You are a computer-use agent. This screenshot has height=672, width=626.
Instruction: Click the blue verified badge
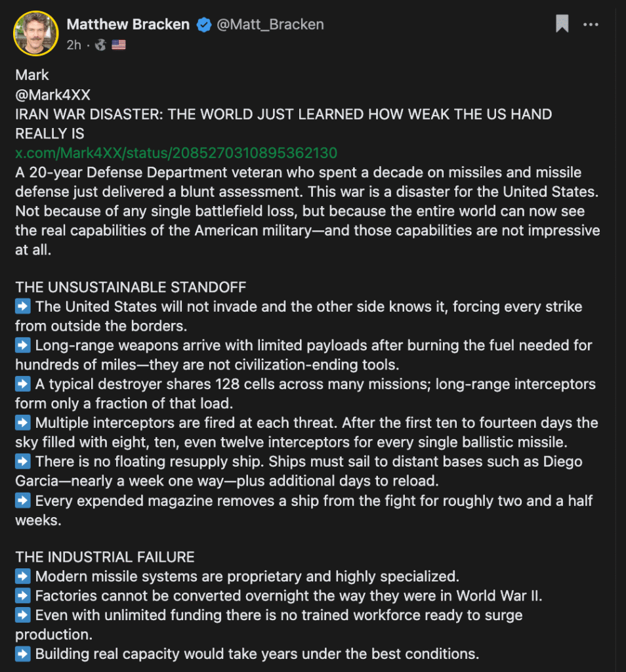[x=204, y=25]
